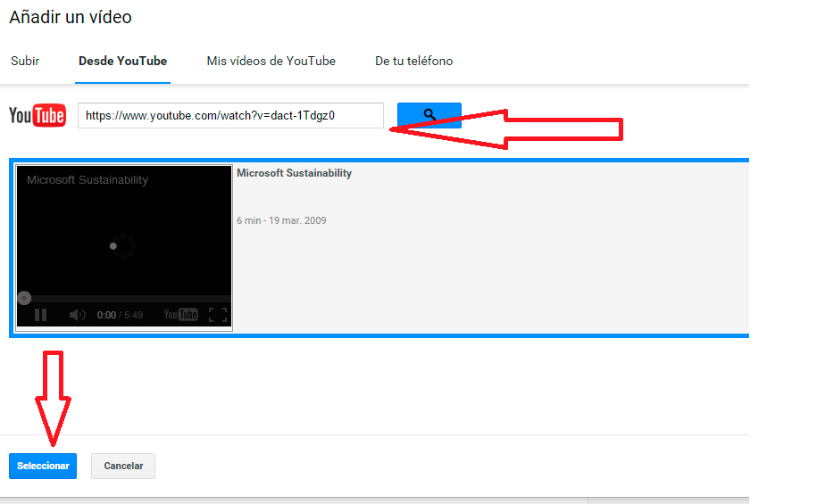Image resolution: width=817 pixels, height=504 pixels.
Task: Click the YouTube logo inside the player controls
Action: [181, 315]
